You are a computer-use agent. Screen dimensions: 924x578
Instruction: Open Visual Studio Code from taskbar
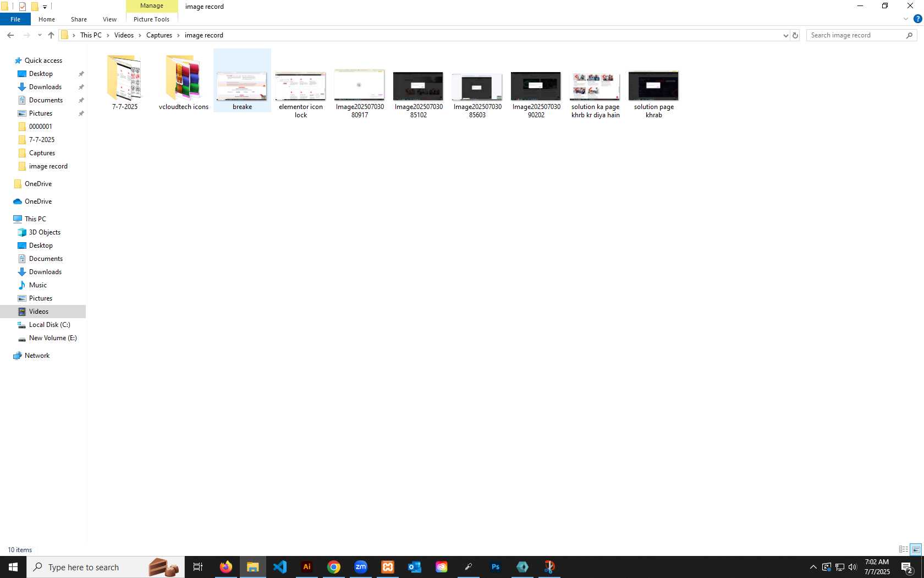click(x=279, y=567)
